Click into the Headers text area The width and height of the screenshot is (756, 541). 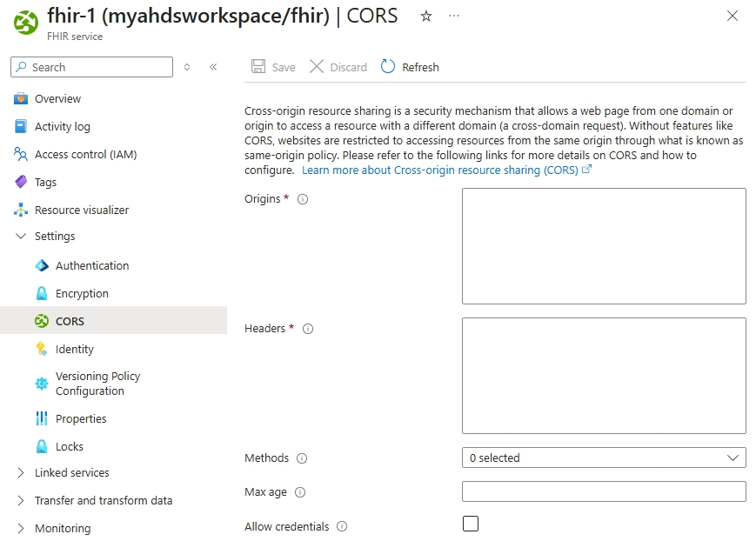(x=604, y=376)
